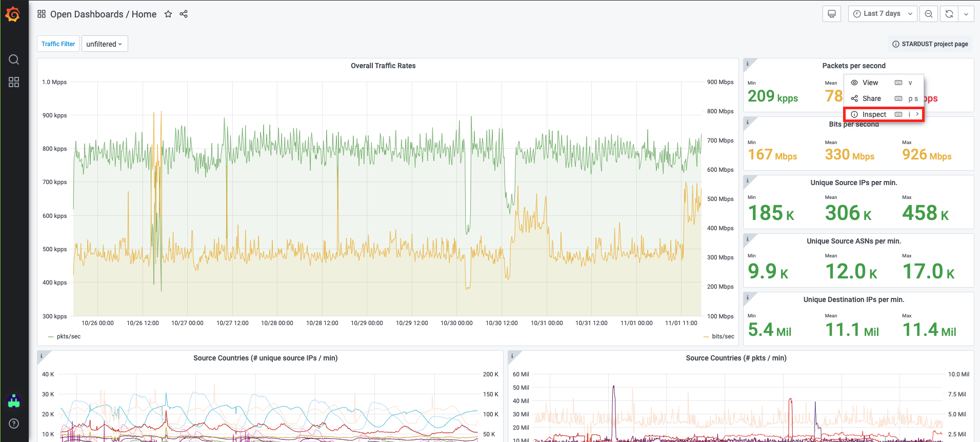Star this dashboard as favorite

(x=168, y=14)
